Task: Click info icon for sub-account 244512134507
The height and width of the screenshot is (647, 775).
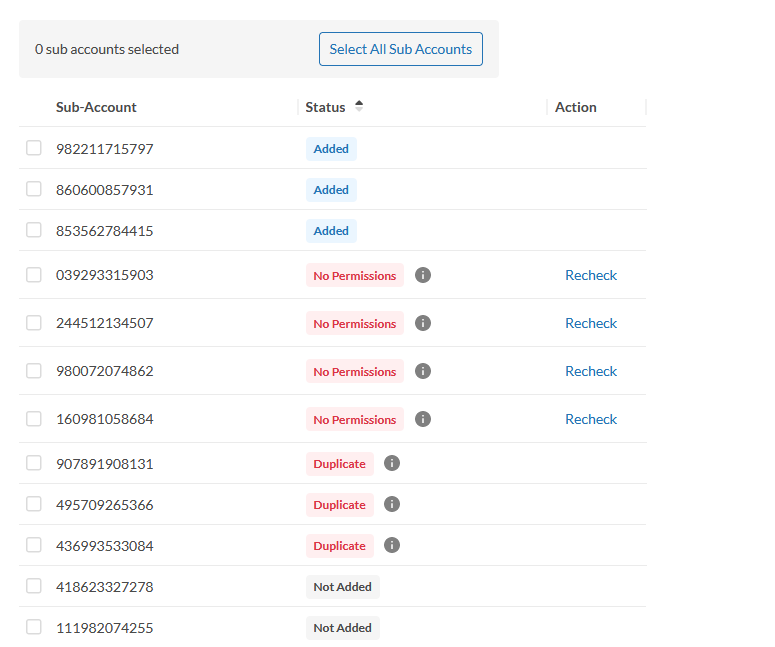Action: pyautogui.click(x=423, y=323)
